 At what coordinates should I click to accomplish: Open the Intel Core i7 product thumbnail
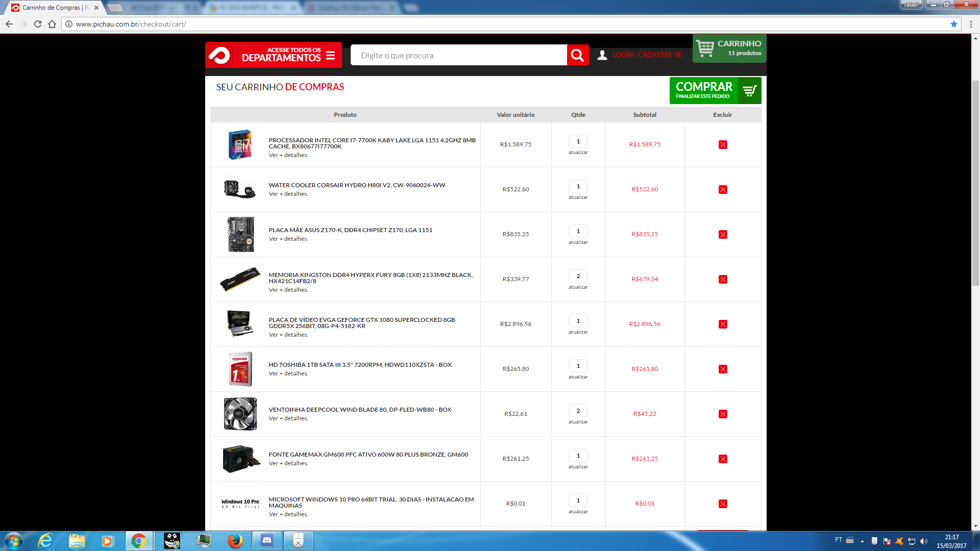240,144
